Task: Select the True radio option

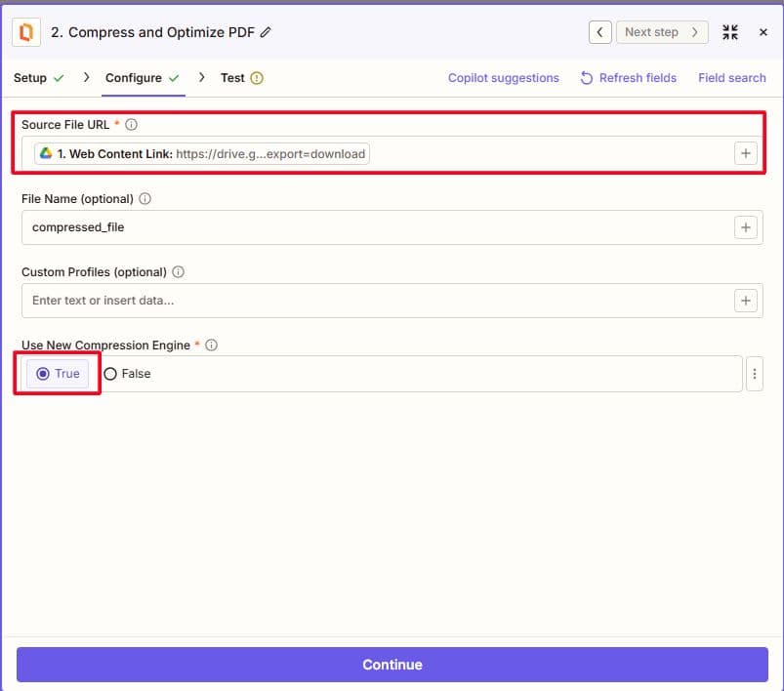Action: 58,374
